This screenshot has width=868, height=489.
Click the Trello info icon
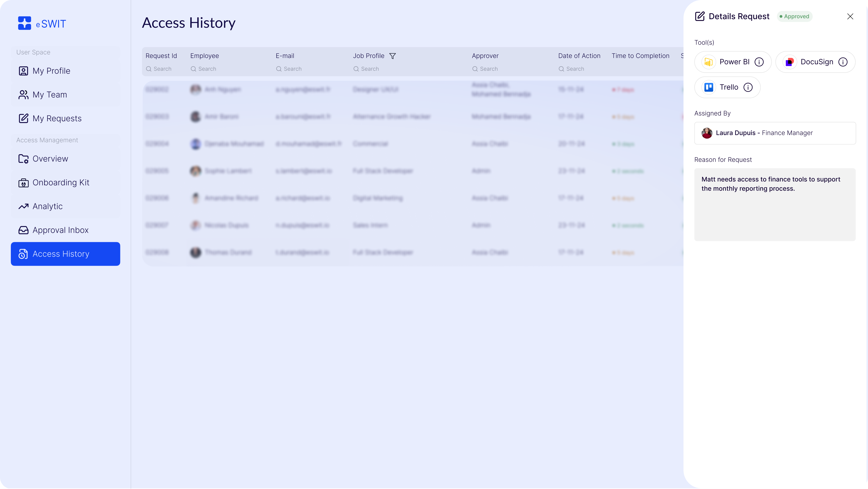[x=748, y=87]
